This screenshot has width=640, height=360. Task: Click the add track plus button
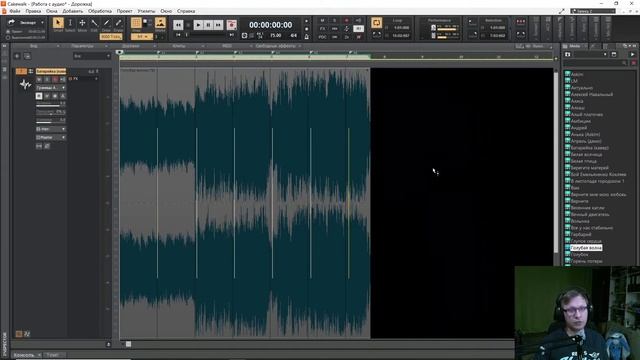(x=17, y=56)
